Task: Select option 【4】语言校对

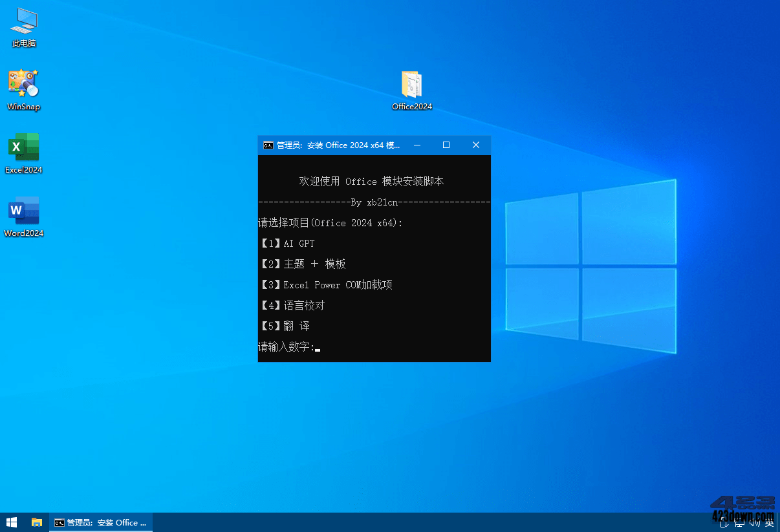Action: click(x=292, y=305)
